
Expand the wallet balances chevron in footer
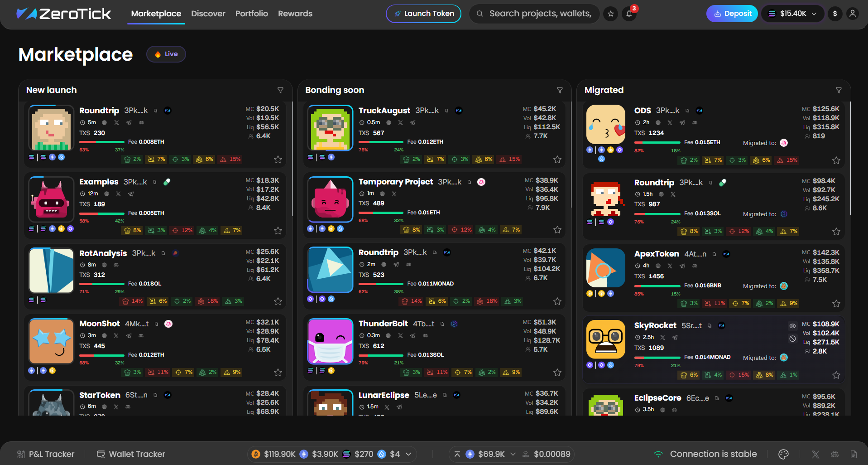pos(408,454)
